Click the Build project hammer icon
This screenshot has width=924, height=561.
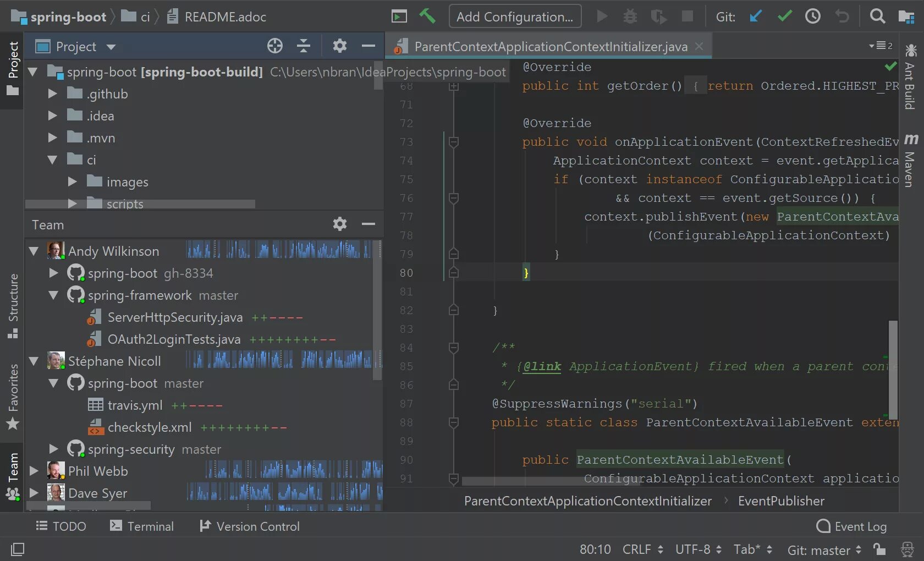[x=427, y=16]
